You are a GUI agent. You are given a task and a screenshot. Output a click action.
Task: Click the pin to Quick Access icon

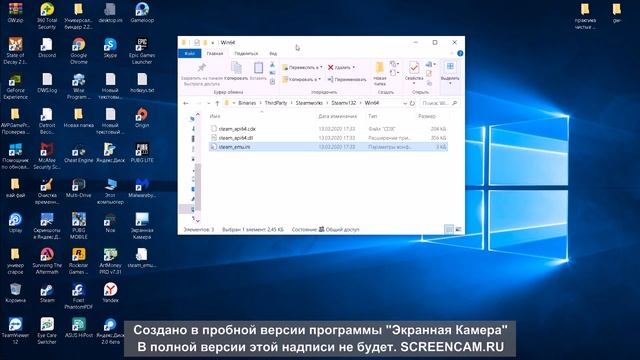[x=202, y=68]
